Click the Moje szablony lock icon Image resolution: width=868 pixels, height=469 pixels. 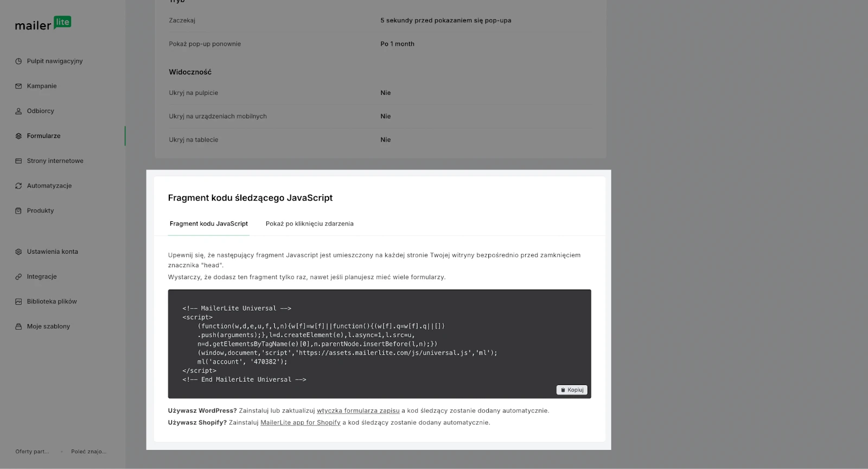pyautogui.click(x=18, y=326)
